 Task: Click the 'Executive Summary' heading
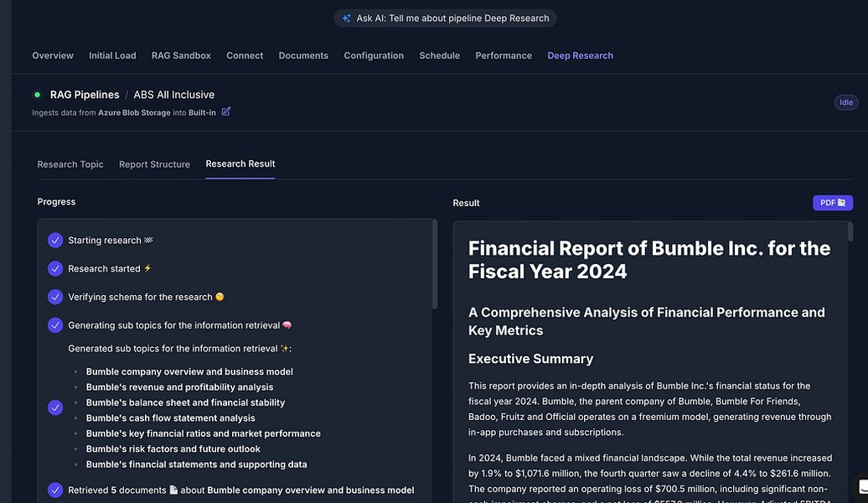coord(531,359)
